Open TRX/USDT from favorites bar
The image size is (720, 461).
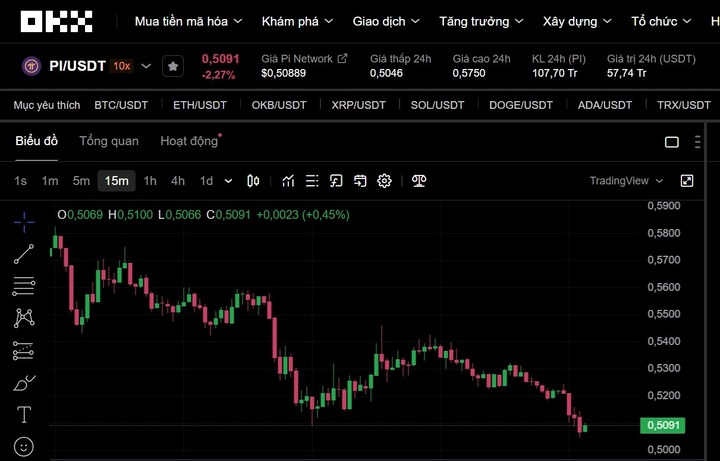[x=684, y=105]
